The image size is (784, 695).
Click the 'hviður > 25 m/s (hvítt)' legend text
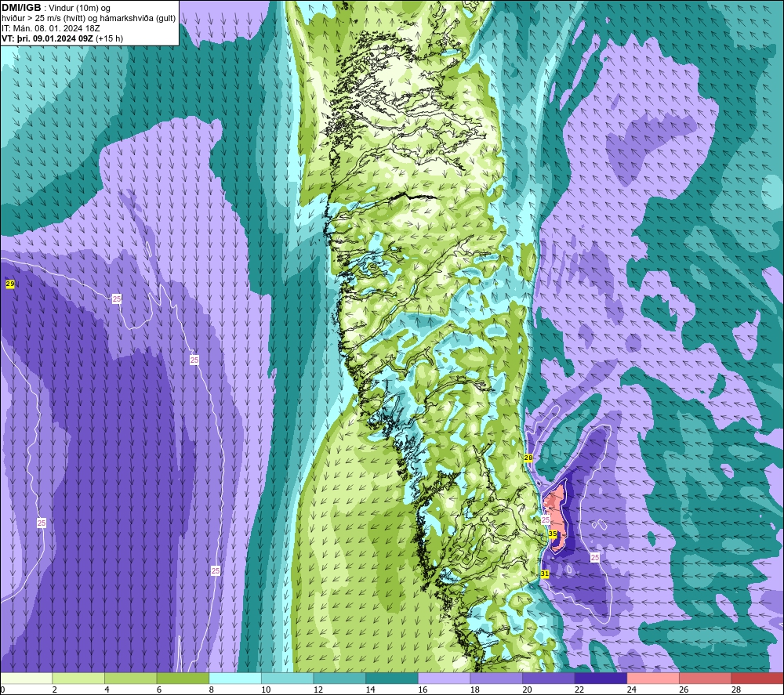click(x=43, y=19)
